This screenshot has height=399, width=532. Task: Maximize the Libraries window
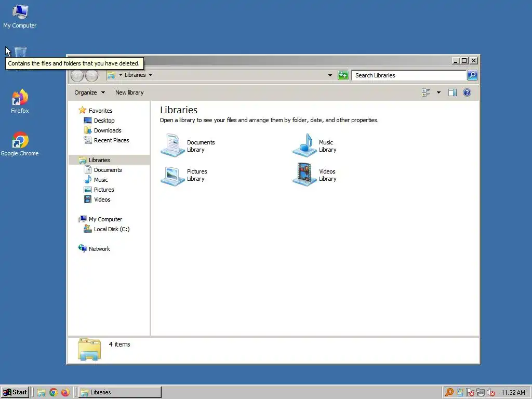coord(464,61)
